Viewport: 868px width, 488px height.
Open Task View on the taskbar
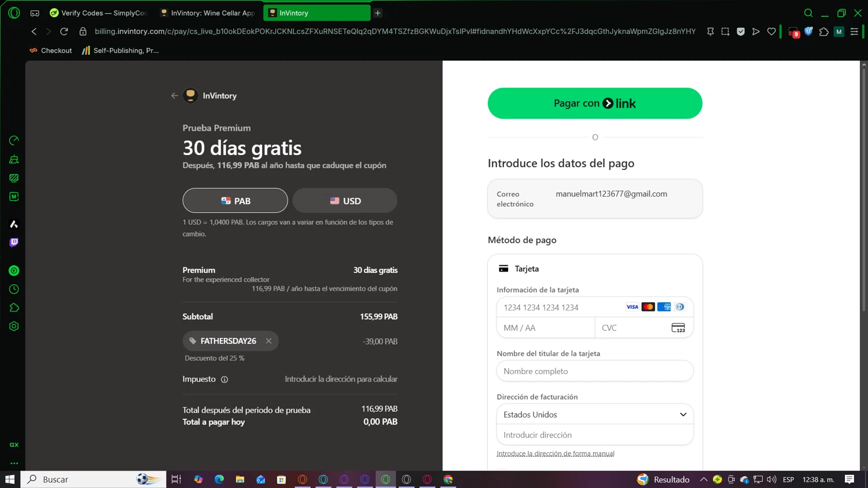pos(176,479)
